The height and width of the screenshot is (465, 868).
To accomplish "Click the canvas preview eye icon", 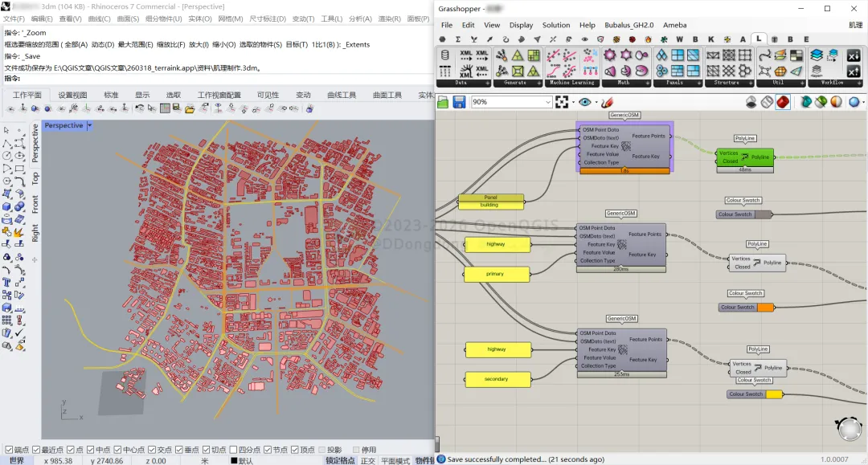I will pyautogui.click(x=585, y=102).
